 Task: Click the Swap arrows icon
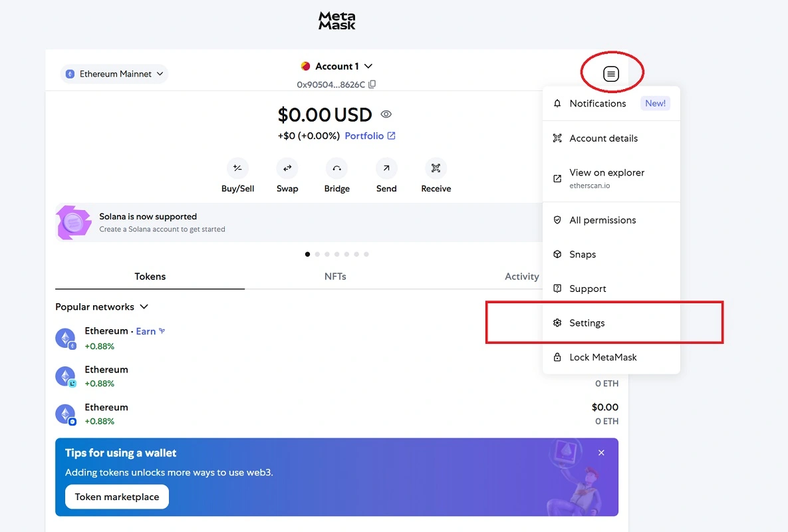[x=287, y=168]
